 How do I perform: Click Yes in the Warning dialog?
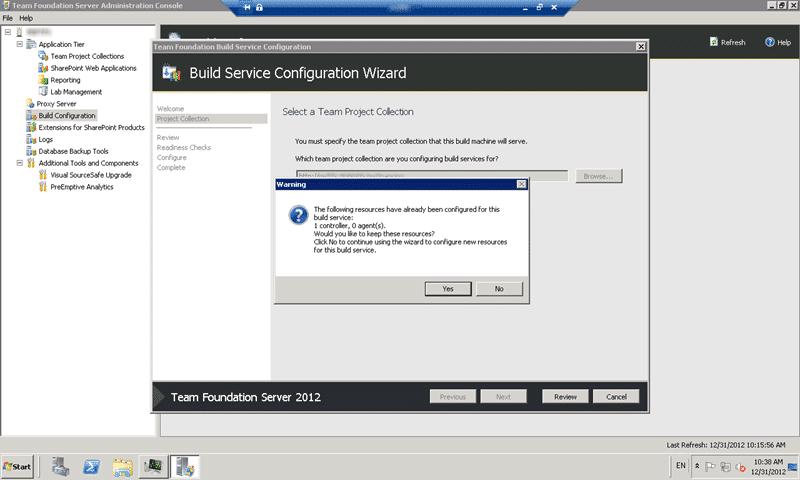[448, 289]
